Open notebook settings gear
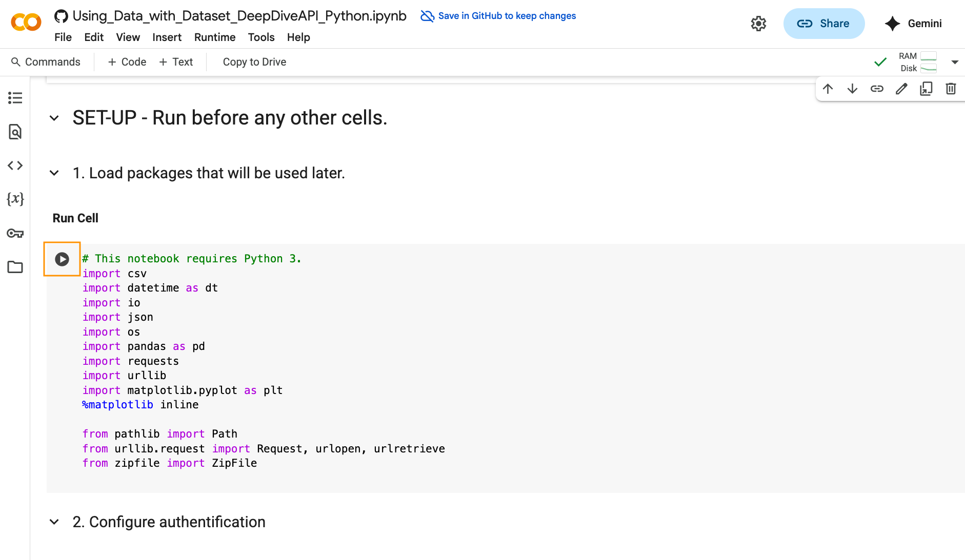Screen dimensions: 965x560 pos(758,24)
